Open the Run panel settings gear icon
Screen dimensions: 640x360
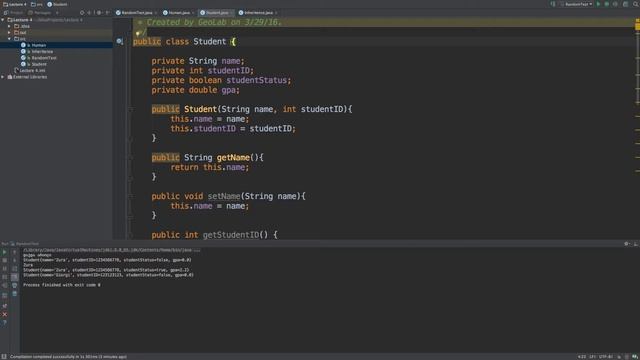point(627,244)
